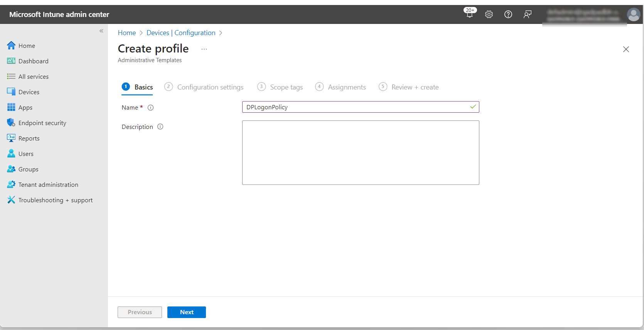Open the portal settings gear

tap(489, 14)
